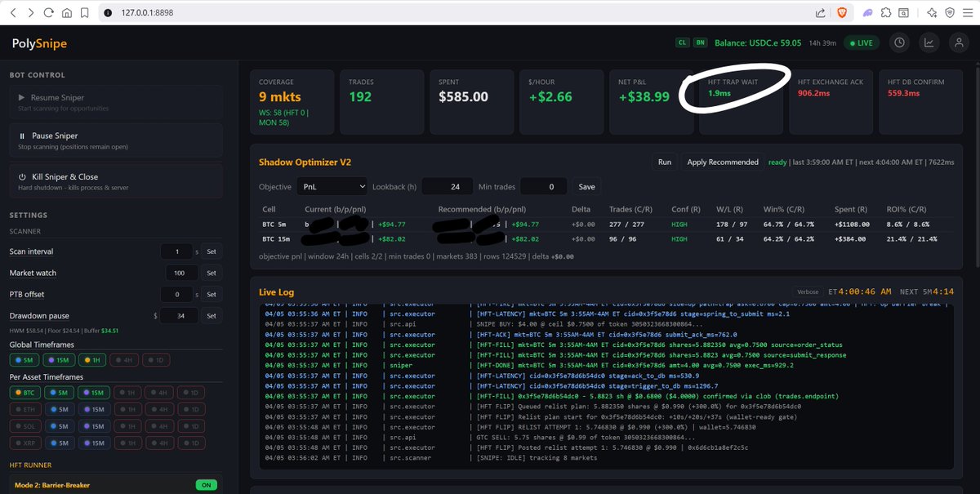Click the COVERAGE 9 mkts card

(x=292, y=102)
